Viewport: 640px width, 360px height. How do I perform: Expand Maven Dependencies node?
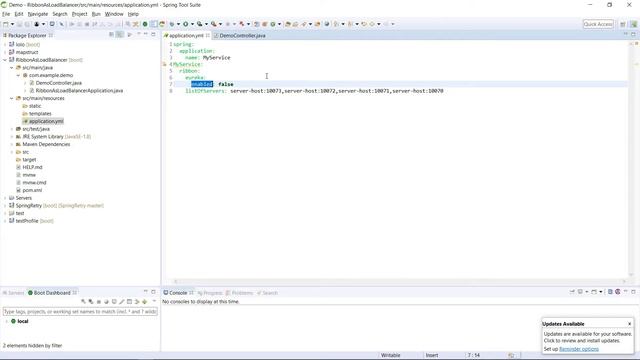11,144
